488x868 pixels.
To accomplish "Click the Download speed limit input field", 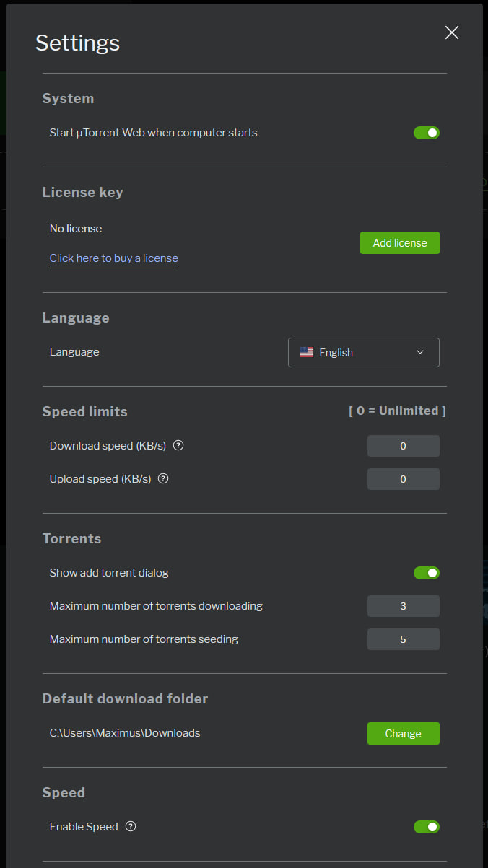I will click(403, 446).
